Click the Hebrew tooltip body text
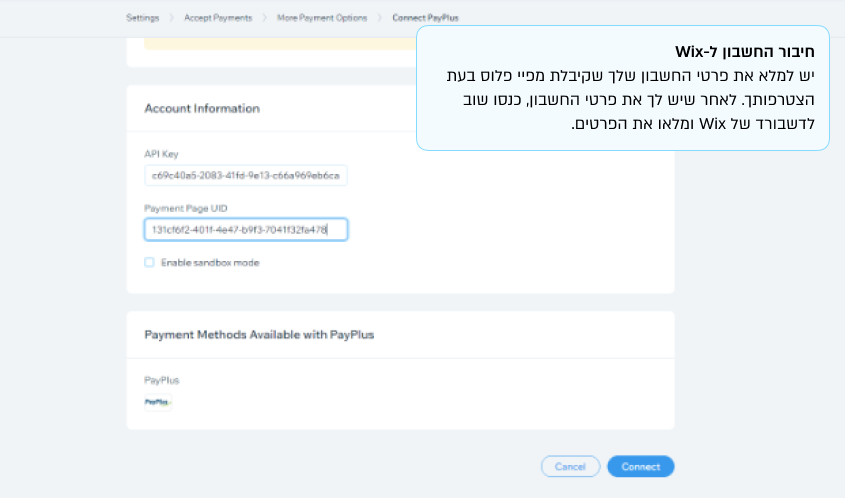The width and height of the screenshot is (845, 498). pyautogui.click(x=630, y=100)
